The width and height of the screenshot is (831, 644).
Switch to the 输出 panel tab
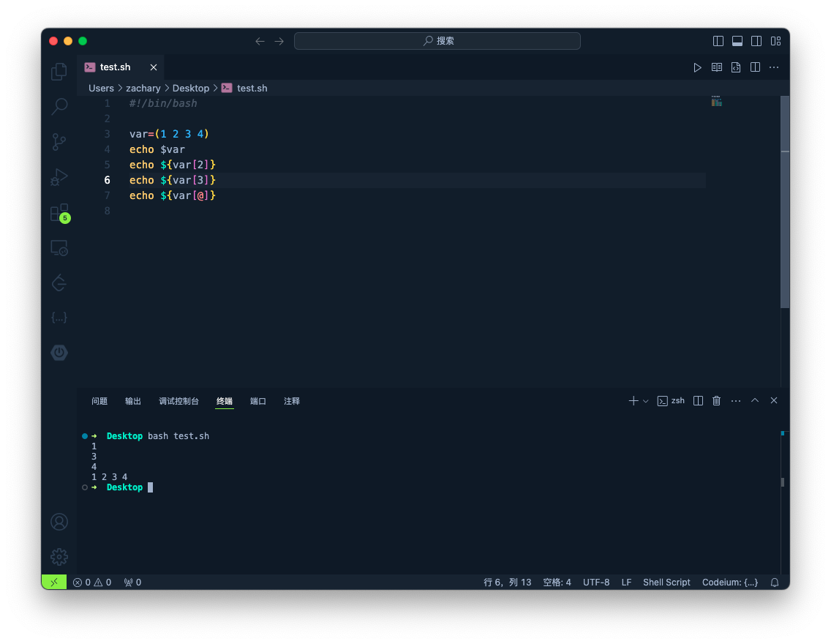[133, 401]
